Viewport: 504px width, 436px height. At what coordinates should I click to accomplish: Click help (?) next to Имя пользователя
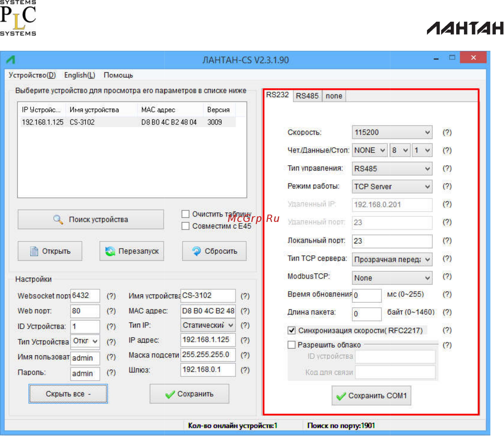(x=111, y=357)
